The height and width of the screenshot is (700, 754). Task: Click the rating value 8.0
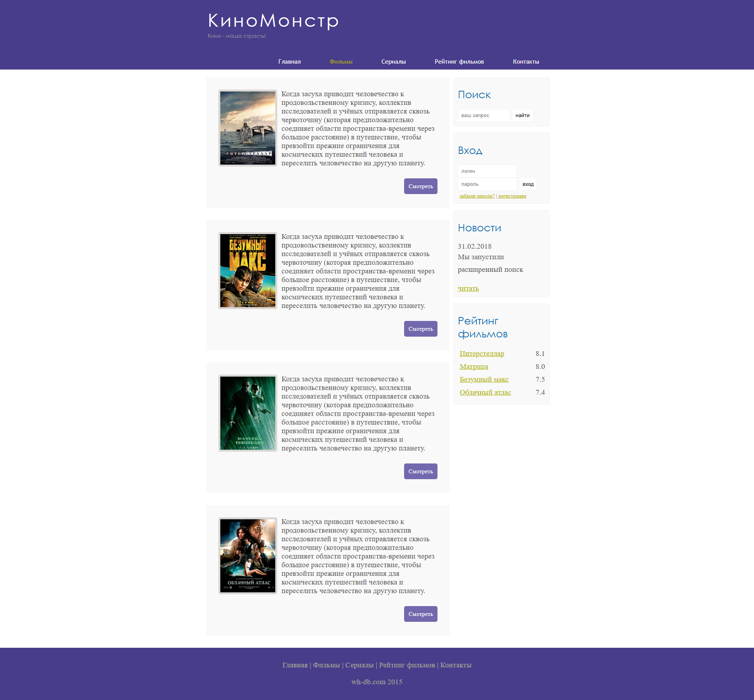tap(540, 366)
